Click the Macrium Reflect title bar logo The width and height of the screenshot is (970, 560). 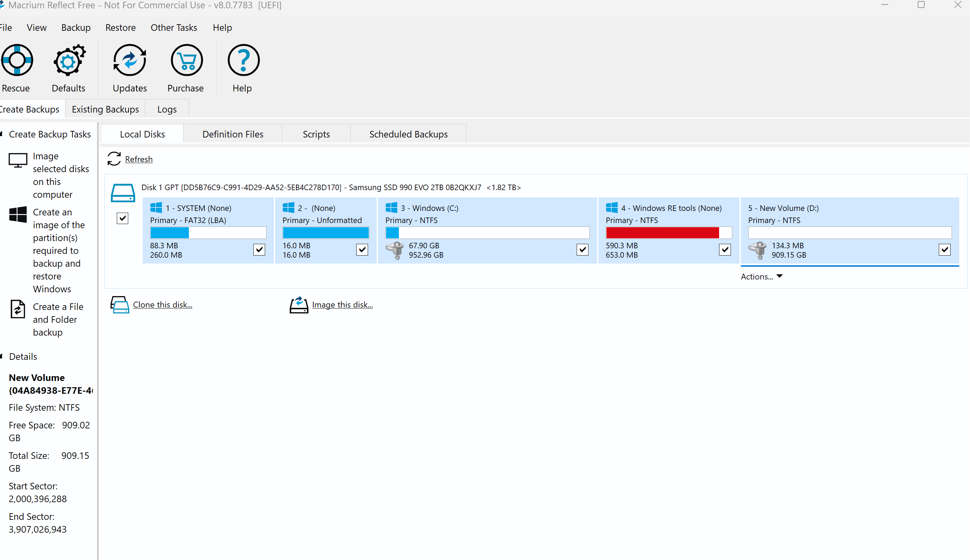(2, 6)
